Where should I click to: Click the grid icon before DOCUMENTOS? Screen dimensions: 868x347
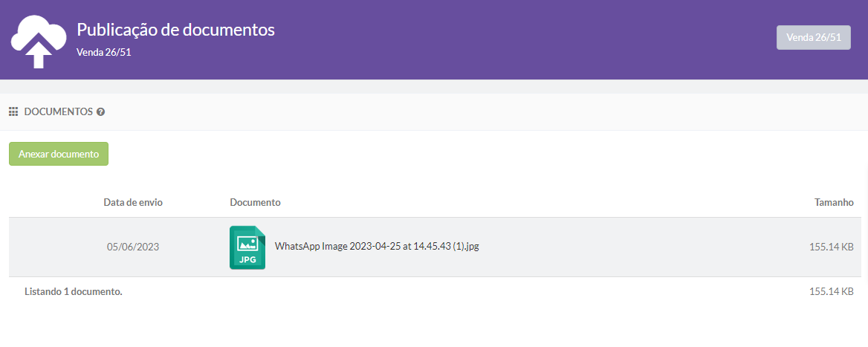tap(13, 111)
